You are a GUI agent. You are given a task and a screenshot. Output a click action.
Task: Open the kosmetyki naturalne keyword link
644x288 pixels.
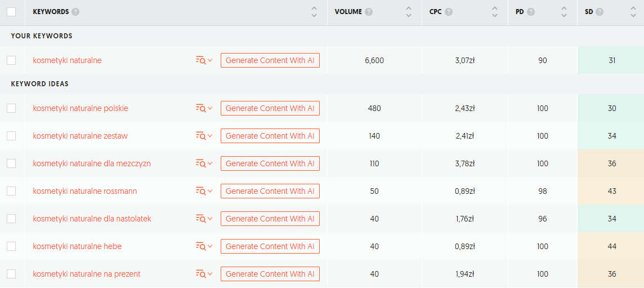click(68, 60)
